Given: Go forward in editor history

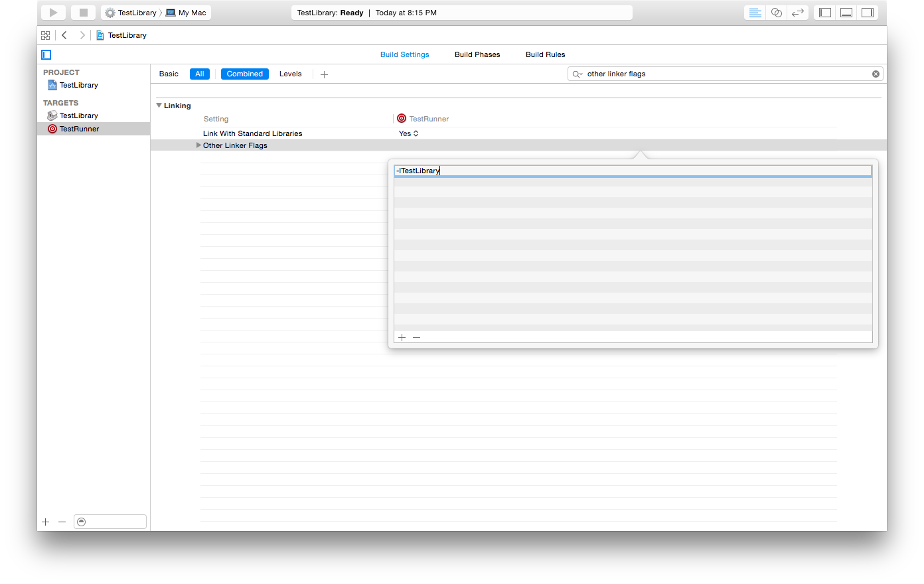Looking at the screenshot, I should click(x=82, y=35).
